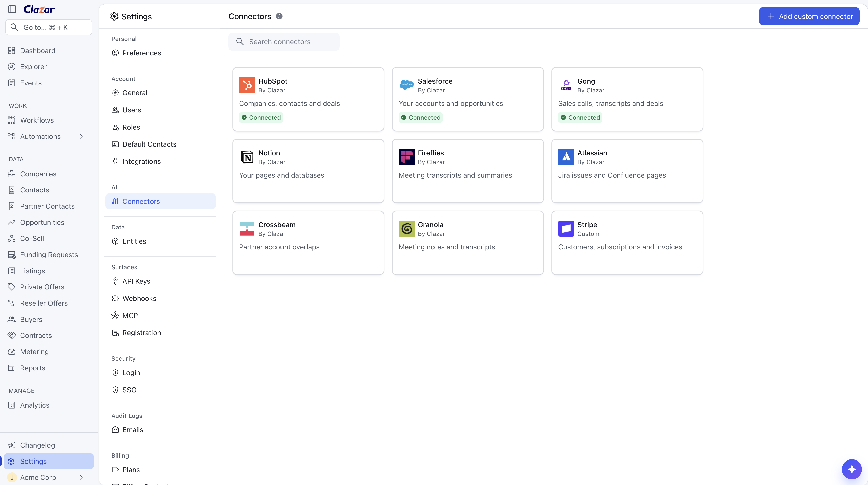Click the Fireflies logo icon
The width and height of the screenshot is (868, 485).
coord(406,157)
